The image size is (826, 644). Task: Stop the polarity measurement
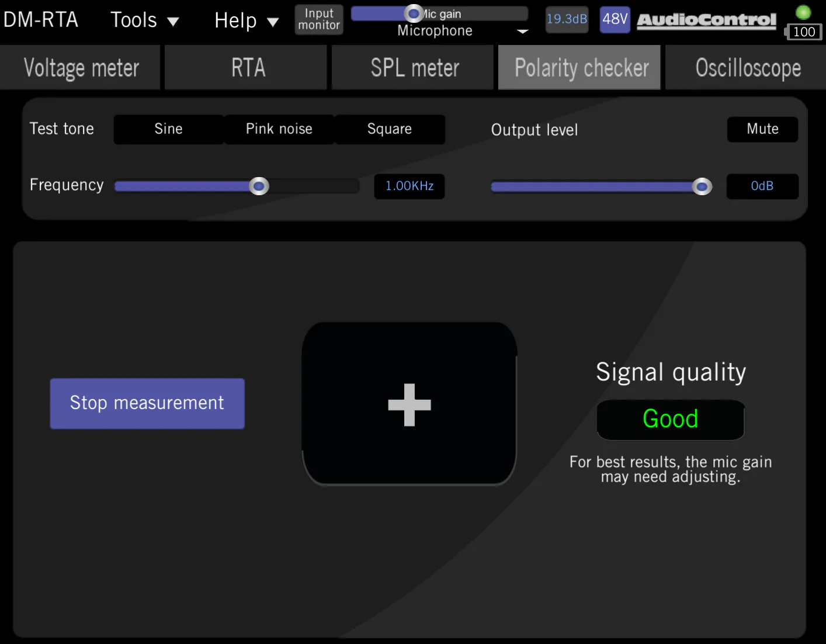[147, 403]
